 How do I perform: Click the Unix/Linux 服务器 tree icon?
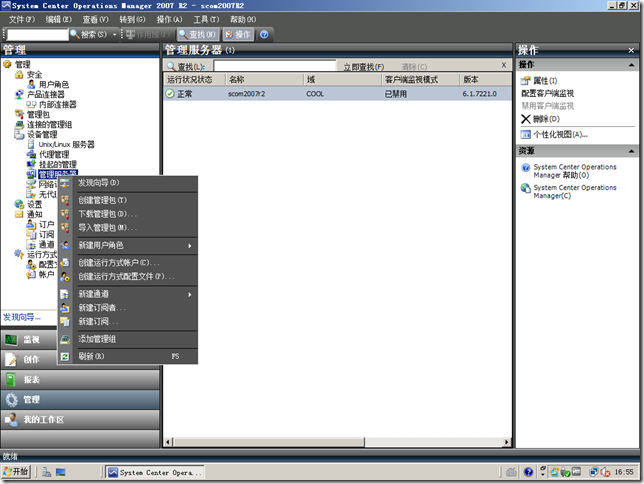(x=31, y=144)
